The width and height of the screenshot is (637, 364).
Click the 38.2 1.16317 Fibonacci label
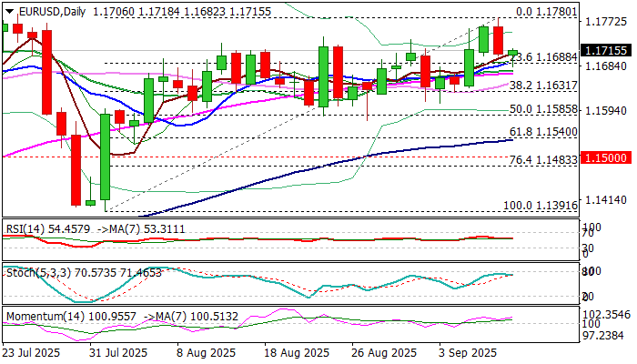click(x=543, y=86)
